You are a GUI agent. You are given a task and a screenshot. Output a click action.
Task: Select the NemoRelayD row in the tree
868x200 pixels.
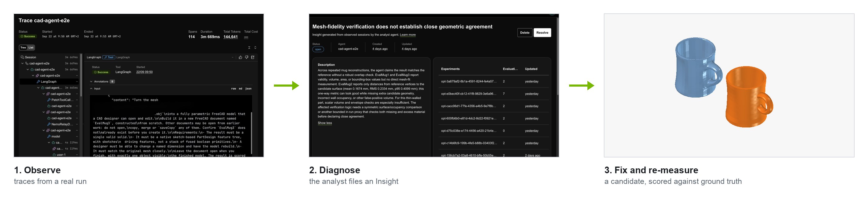point(49,124)
